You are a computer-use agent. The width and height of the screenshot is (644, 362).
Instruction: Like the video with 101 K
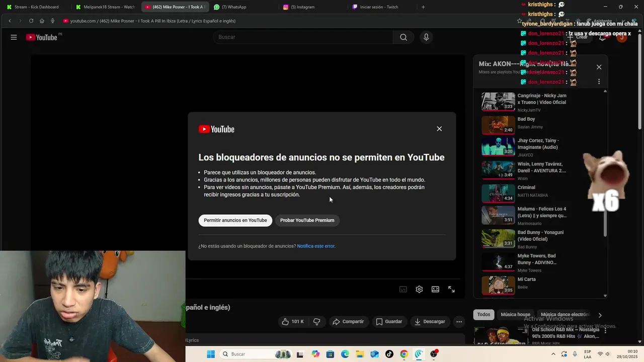[292, 321]
